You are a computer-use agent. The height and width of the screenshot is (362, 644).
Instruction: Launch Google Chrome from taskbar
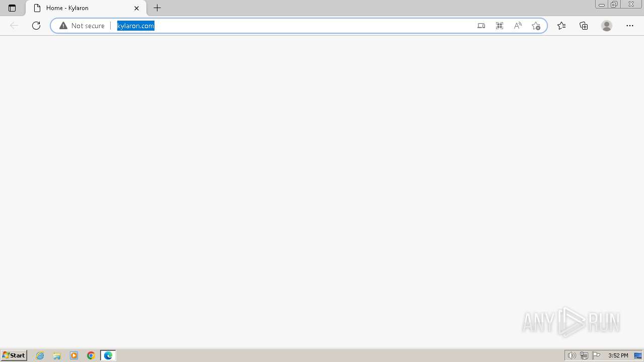(91, 355)
